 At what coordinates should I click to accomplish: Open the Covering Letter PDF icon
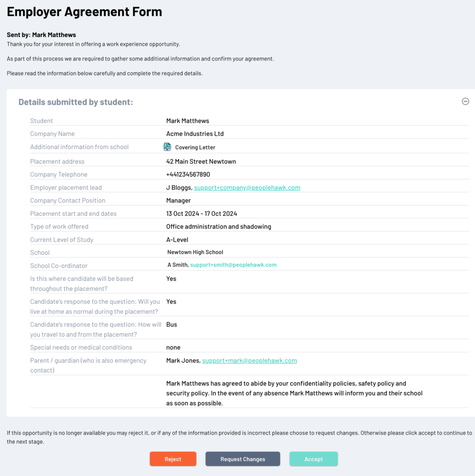tap(167, 147)
